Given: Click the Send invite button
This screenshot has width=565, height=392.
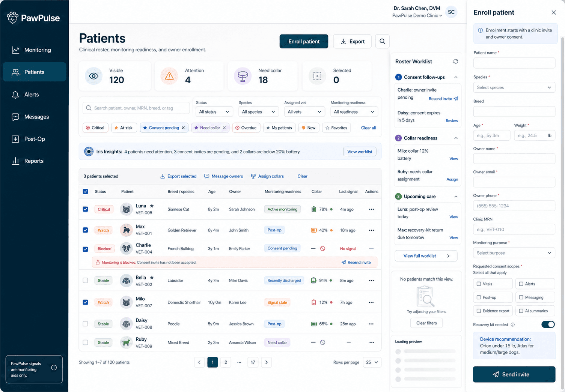Looking at the screenshot, I should tap(514, 374).
